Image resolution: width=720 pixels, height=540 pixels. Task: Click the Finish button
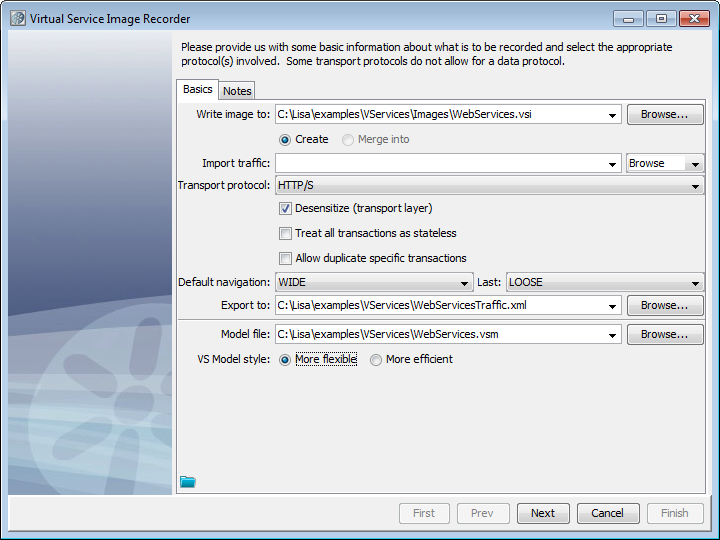(x=675, y=513)
